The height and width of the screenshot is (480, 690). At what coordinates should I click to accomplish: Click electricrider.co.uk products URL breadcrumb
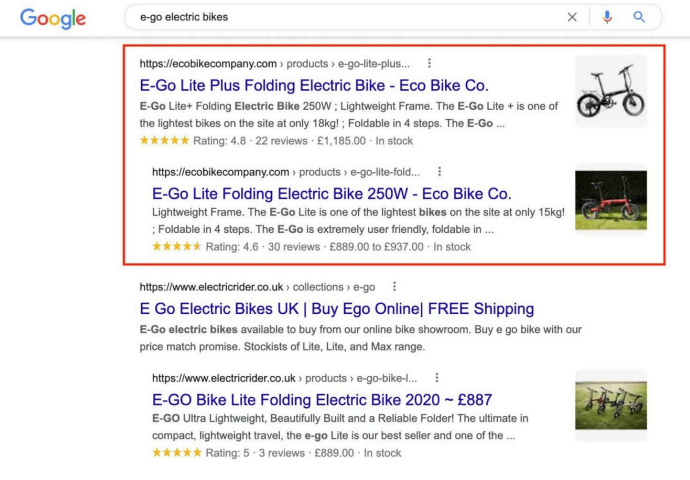pyautogui.click(x=224, y=379)
